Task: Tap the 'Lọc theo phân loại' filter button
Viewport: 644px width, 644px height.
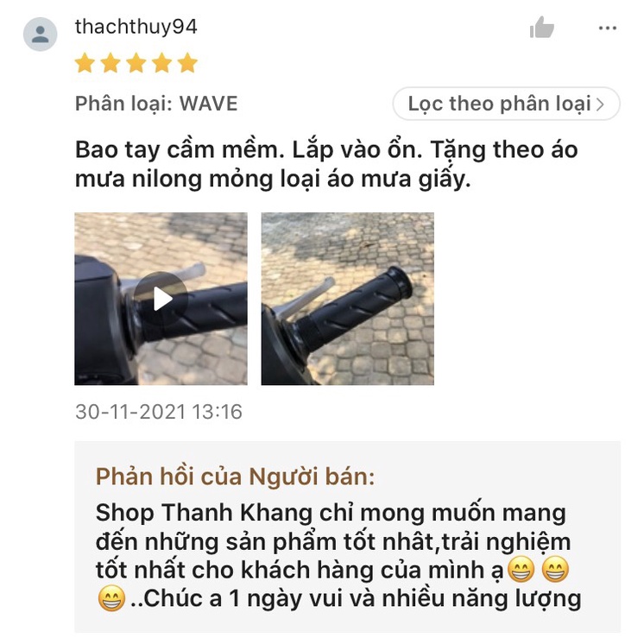Action: [506, 104]
